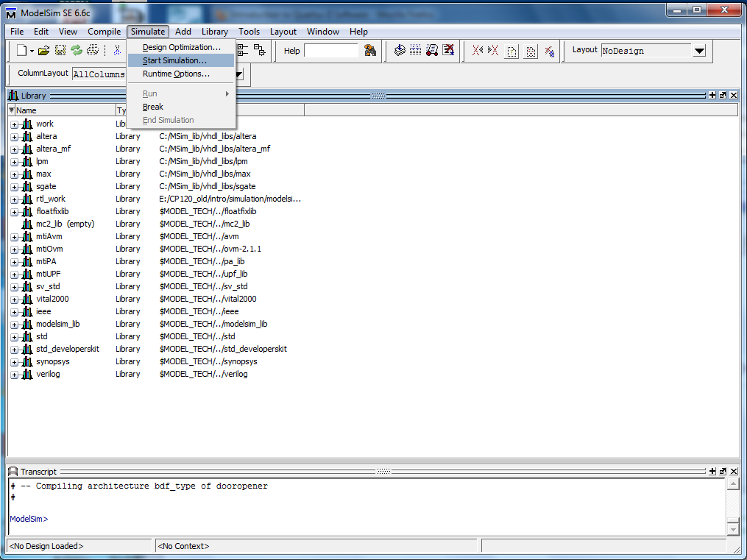Click the Transcript panel zoom plus icon

coord(712,471)
